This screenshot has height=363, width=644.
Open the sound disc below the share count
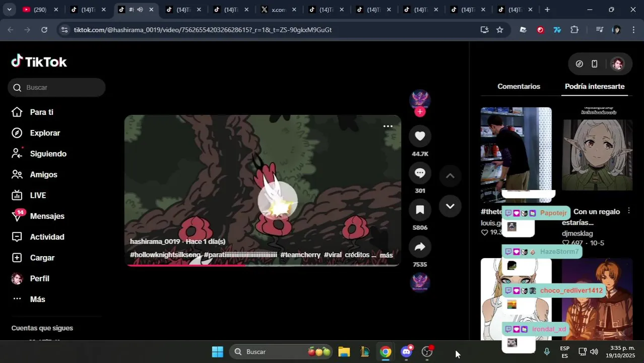point(420,282)
